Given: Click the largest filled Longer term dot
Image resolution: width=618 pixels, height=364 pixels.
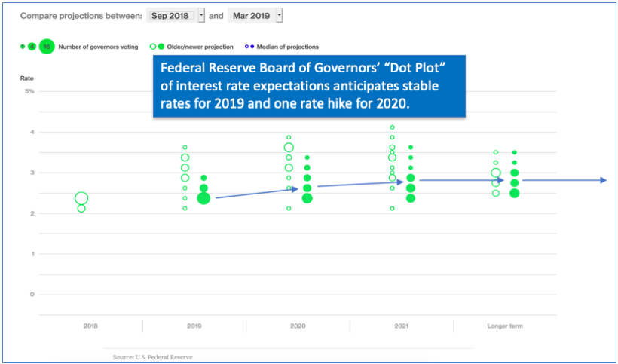Looking at the screenshot, I should point(514,193).
